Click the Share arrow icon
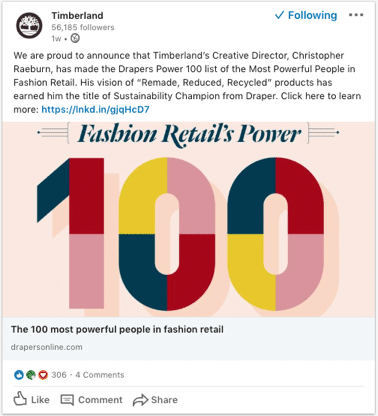 (140, 400)
